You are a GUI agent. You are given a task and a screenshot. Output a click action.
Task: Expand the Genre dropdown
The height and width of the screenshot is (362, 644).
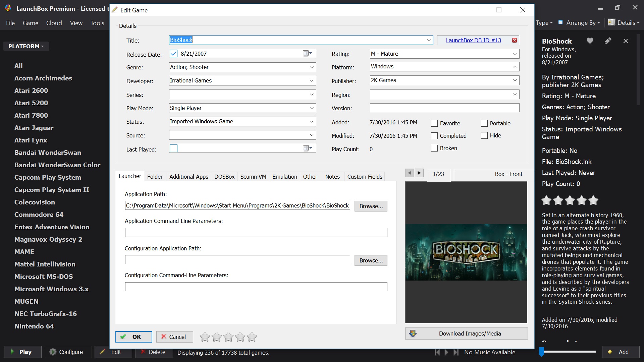(x=312, y=67)
